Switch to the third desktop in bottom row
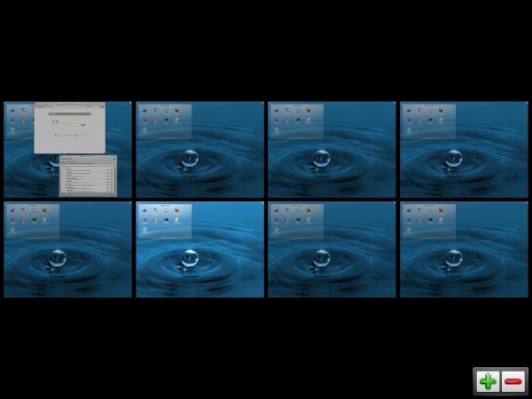 pyautogui.click(x=332, y=250)
